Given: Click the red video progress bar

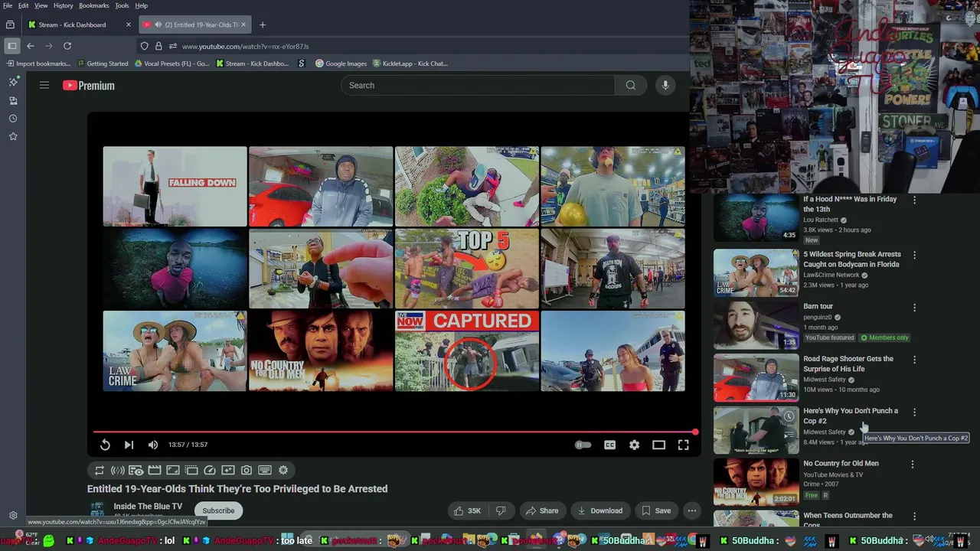Looking at the screenshot, I should [x=394, y=432].
